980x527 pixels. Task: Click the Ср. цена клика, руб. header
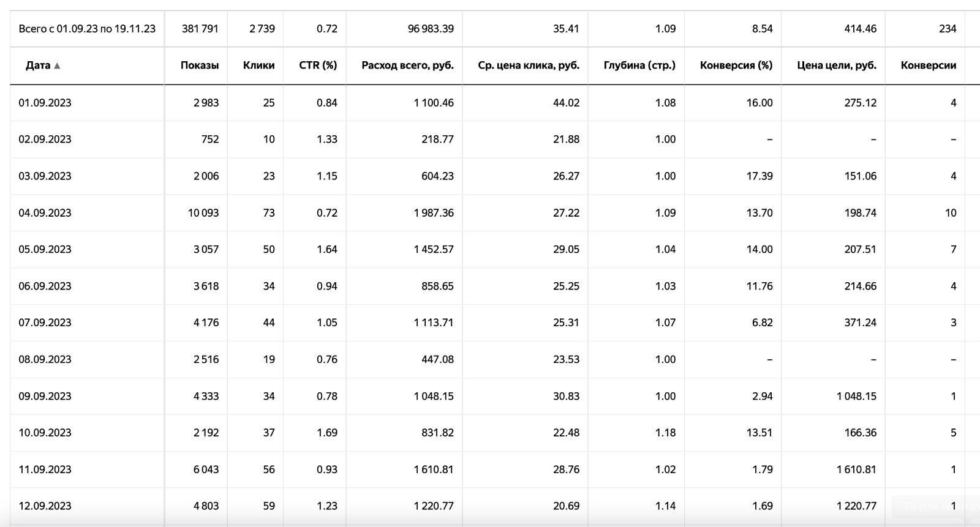click(529, 65)
